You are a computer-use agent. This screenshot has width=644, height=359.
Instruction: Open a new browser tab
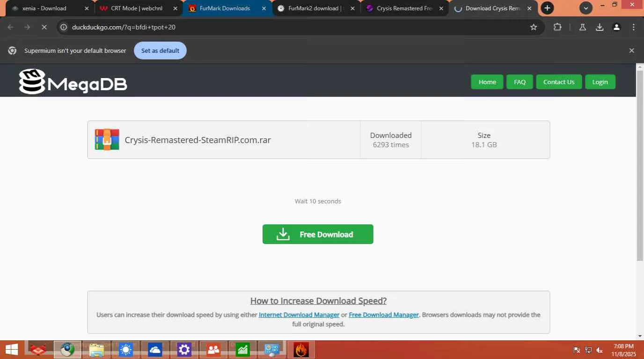(547, 8)
